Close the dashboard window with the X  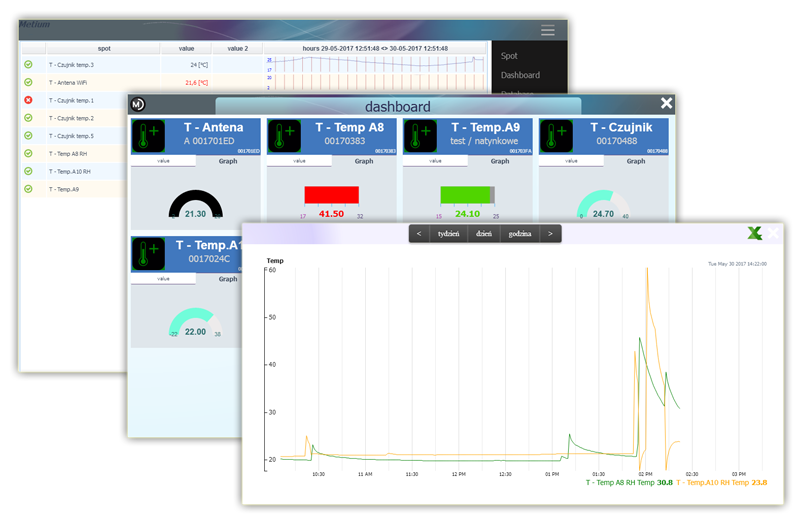[x=667, y=104]
